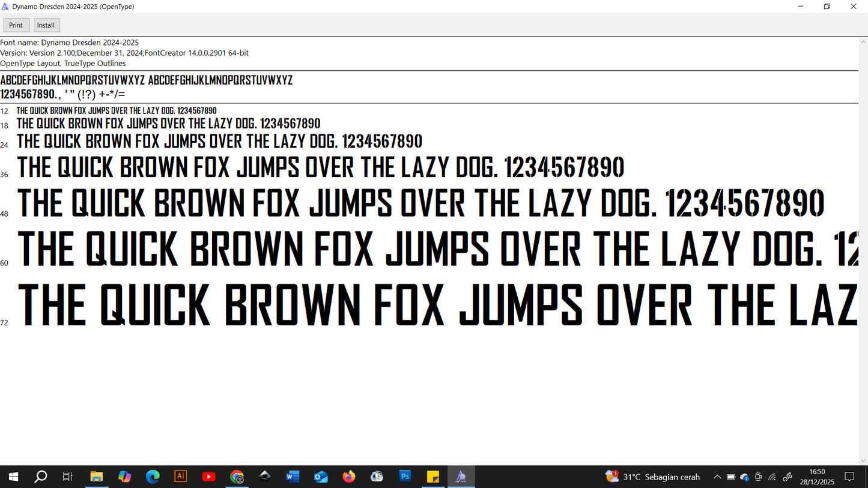Screen dimensions: 868x488
Task: Open the Windows Start menu
Action: [13, 477]
